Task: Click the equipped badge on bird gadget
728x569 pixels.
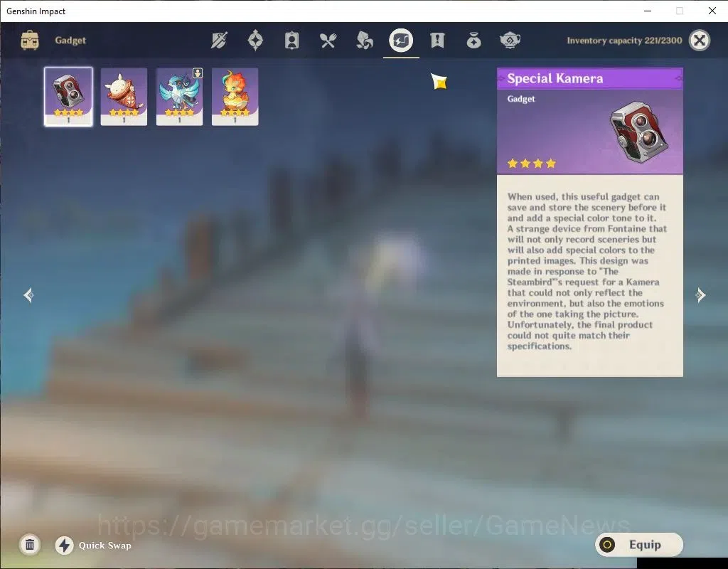Action: click(198, 73)
